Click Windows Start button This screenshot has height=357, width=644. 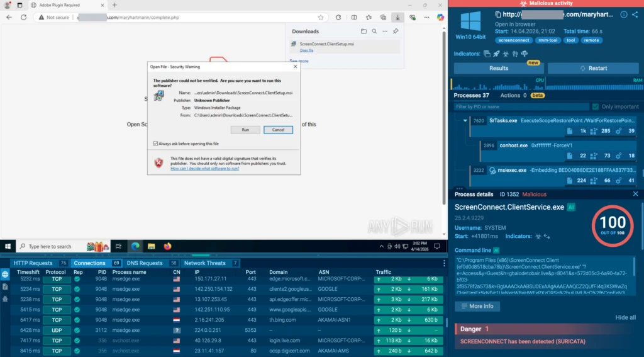coord(8,246)
